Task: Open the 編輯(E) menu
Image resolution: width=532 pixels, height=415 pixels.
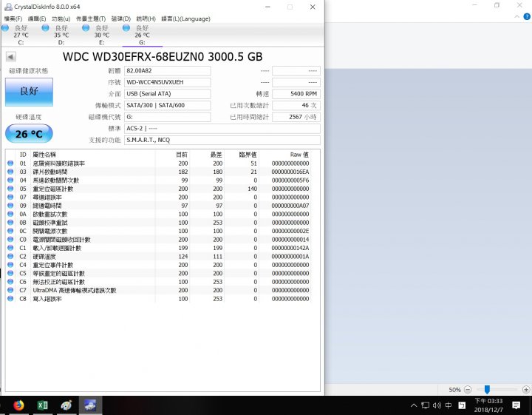Action: pyautogui.click(x=37, y=18)
